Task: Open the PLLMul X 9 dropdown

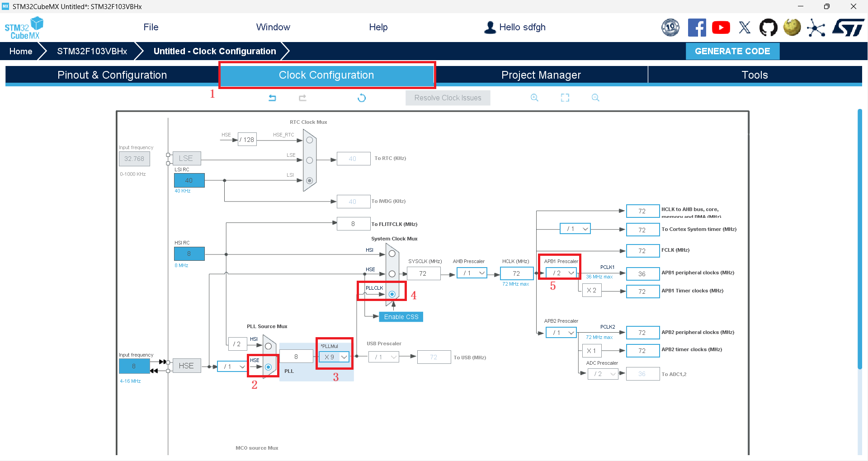Action: point(334,357)
